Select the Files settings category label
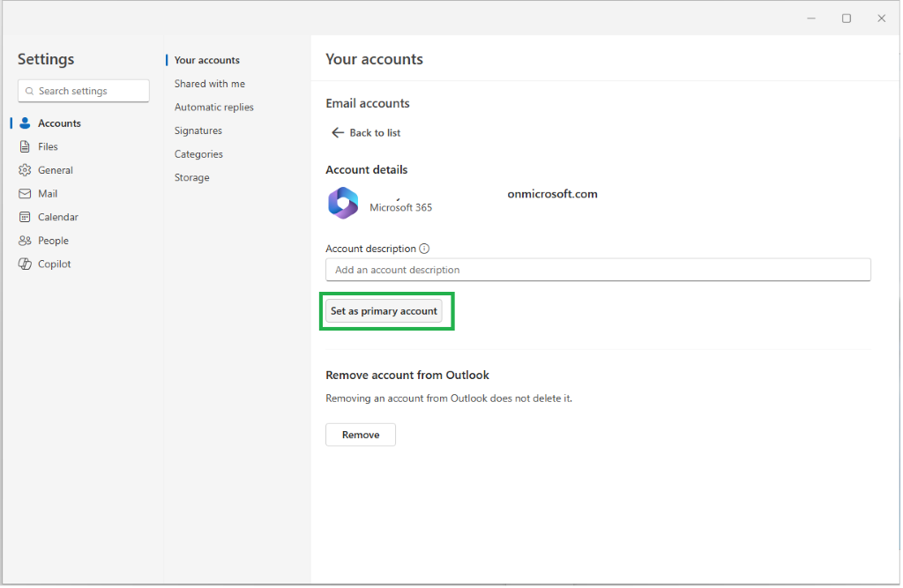 [48, 147]
